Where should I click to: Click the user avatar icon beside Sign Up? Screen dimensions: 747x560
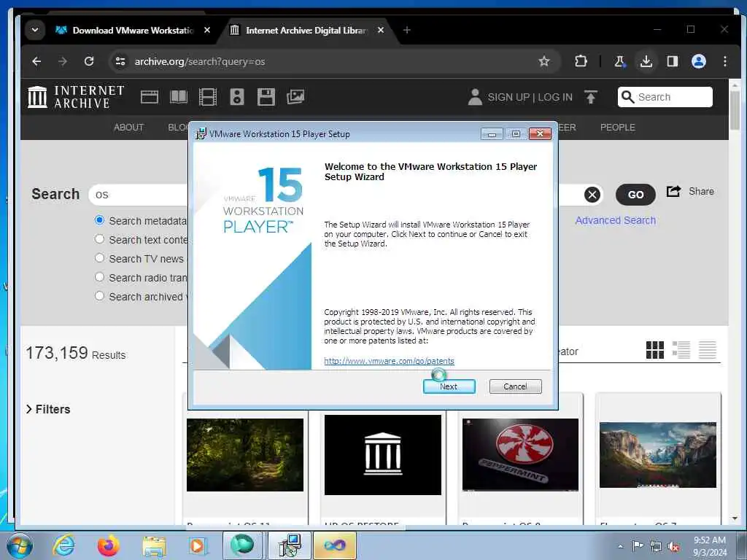coord(475,97)
